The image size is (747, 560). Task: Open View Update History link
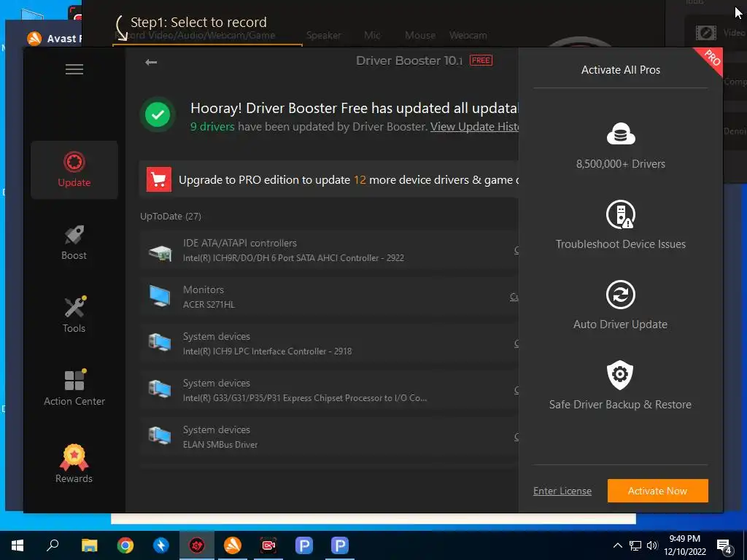tap(474, 127)
